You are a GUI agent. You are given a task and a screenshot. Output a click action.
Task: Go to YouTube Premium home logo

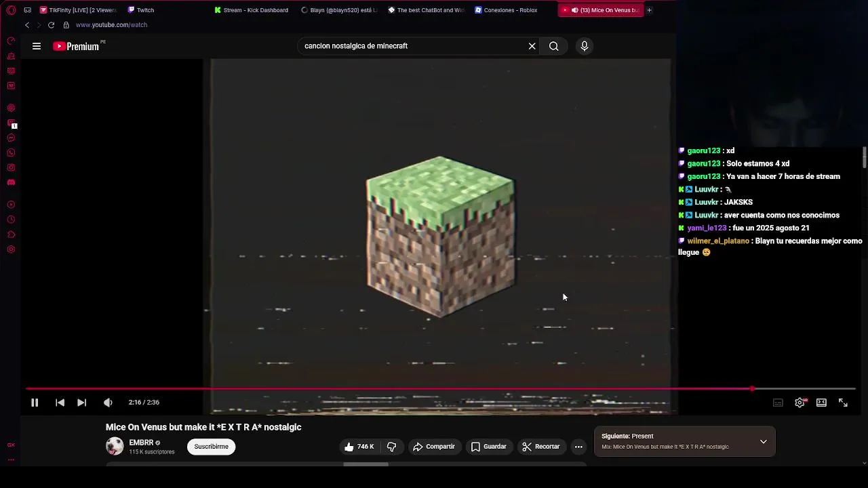pyautogui.click(x=76, y=46)
